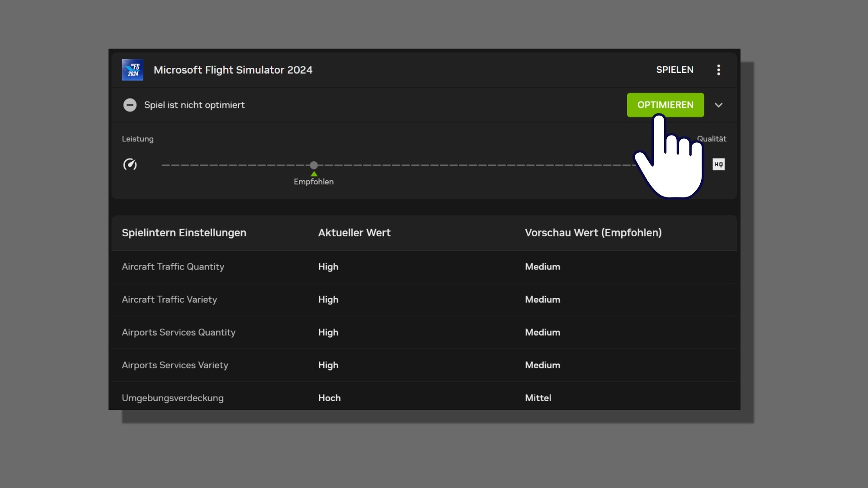868x488 pixels.
Task: Click the performance speedometer icon
Action: [x=130, y=164]
